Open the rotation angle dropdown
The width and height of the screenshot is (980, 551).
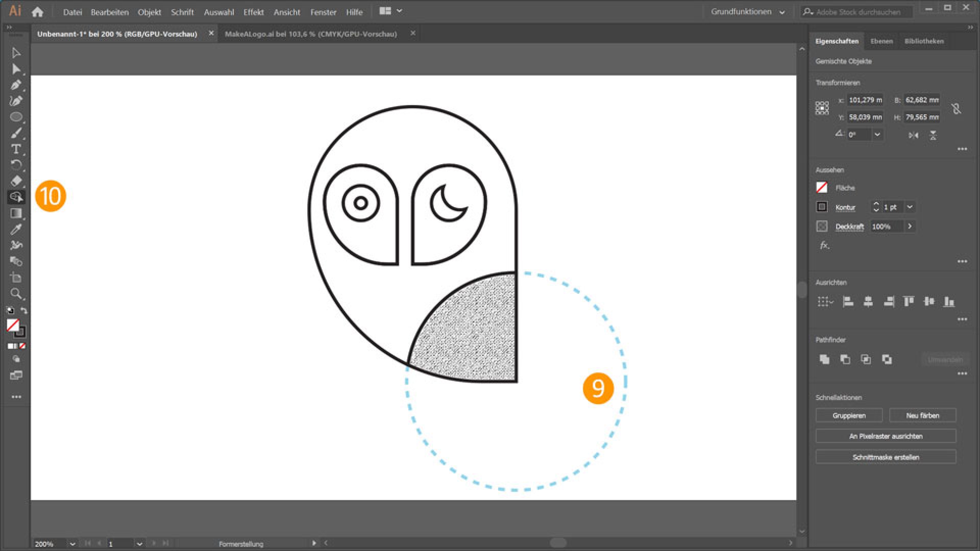[877, 135]
